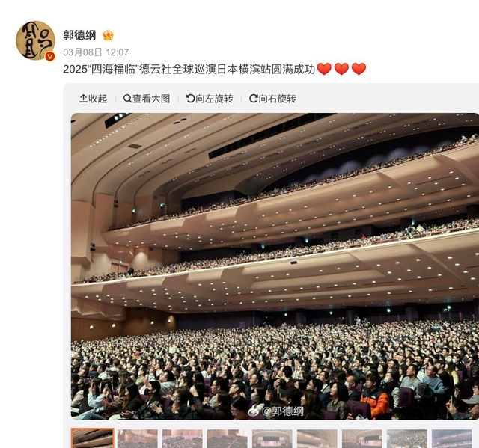This screenshot has height=448, width=479.
Task: Click the @郭德纲 watermark on the photo
Action: point(276,411)
